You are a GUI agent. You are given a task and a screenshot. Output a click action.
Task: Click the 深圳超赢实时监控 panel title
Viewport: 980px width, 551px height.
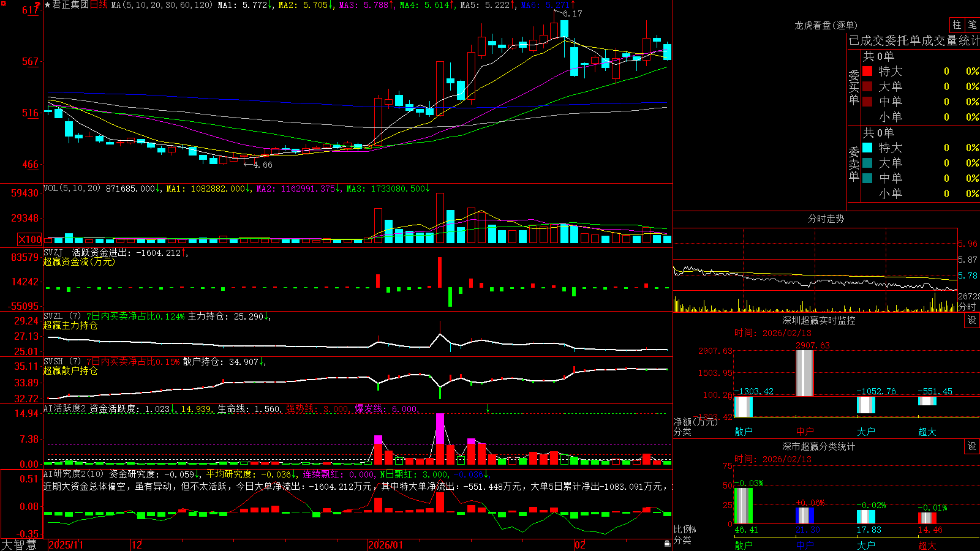click(x=818, y=320)
